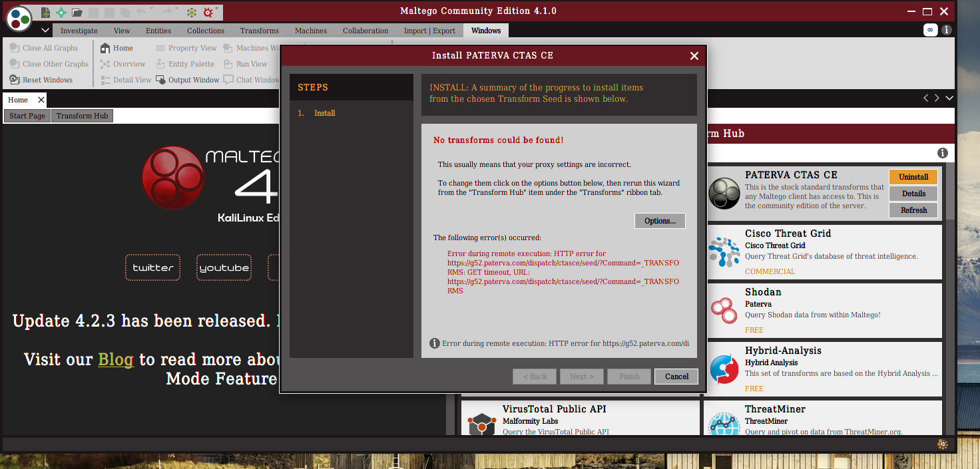Click the green add-entity icon in quick toolbar

(61, 12)
